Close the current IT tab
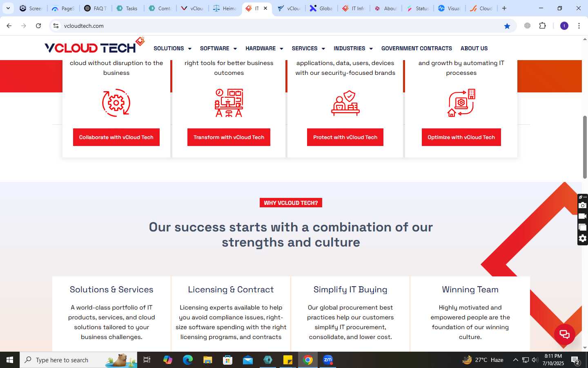This screenshot has width=588, height=368. pyautogui.click(x=265, y=8)
